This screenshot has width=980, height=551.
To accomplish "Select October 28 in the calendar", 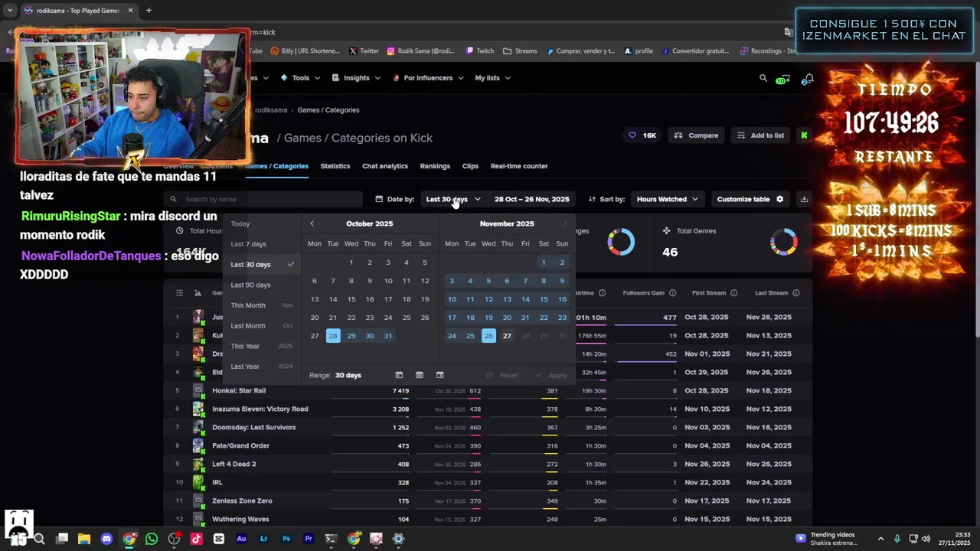I will point(333,336).
